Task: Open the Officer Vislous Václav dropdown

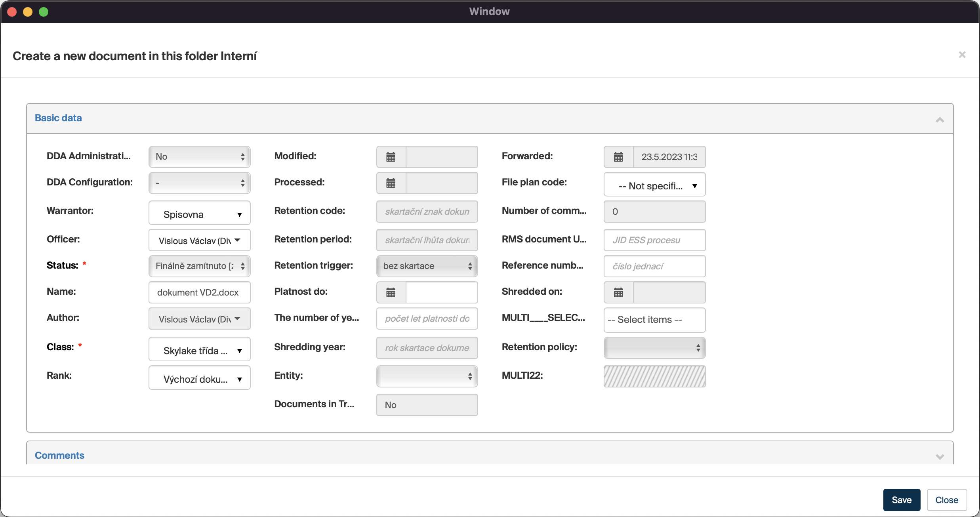Action: tap(199, 240)
